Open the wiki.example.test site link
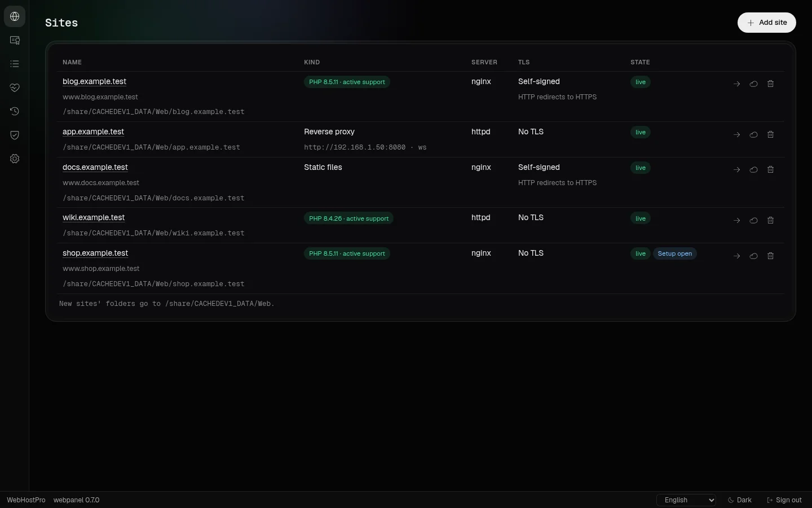Screen dimensions: 812x508 pyautogui.click(x=94, y=217)
